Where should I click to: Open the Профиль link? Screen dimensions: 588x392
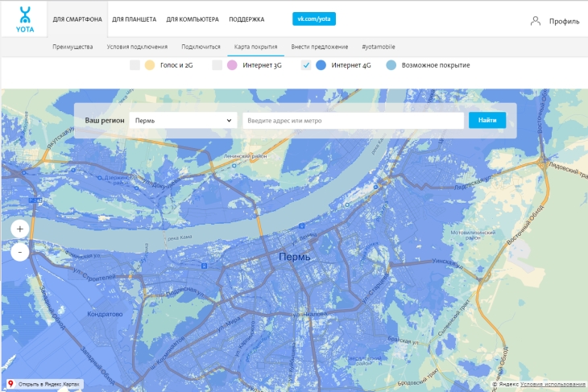pyautogui.click(x=565, y=22)
